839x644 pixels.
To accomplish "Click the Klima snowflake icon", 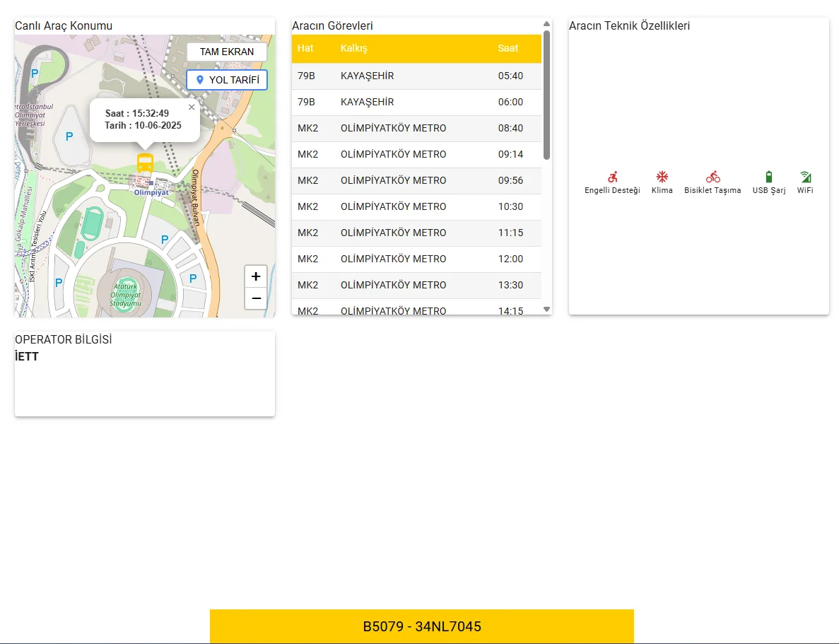I will [x=662, y=177].
